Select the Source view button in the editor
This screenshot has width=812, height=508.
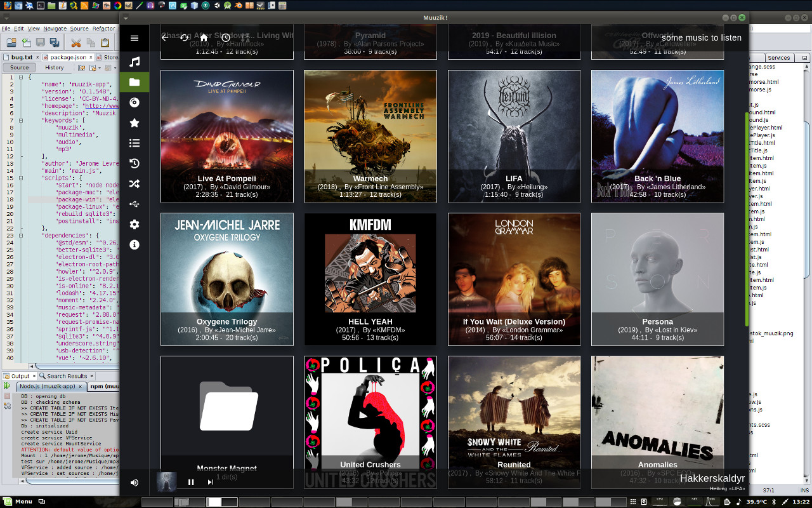[19, 67]
